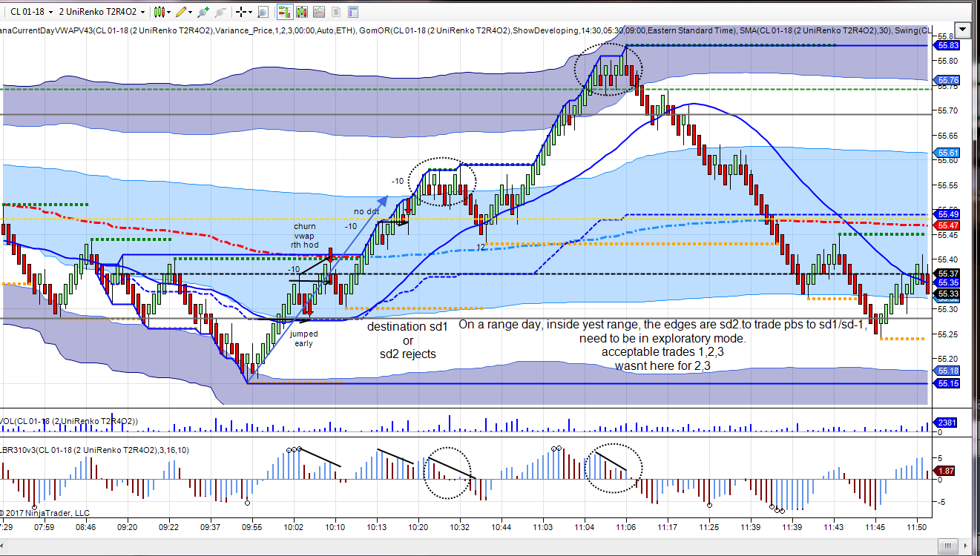This screenshot has width=980, height=556.
Task: Click the magnifying glass zoom frame icon
Action: [x=264, y=12]
